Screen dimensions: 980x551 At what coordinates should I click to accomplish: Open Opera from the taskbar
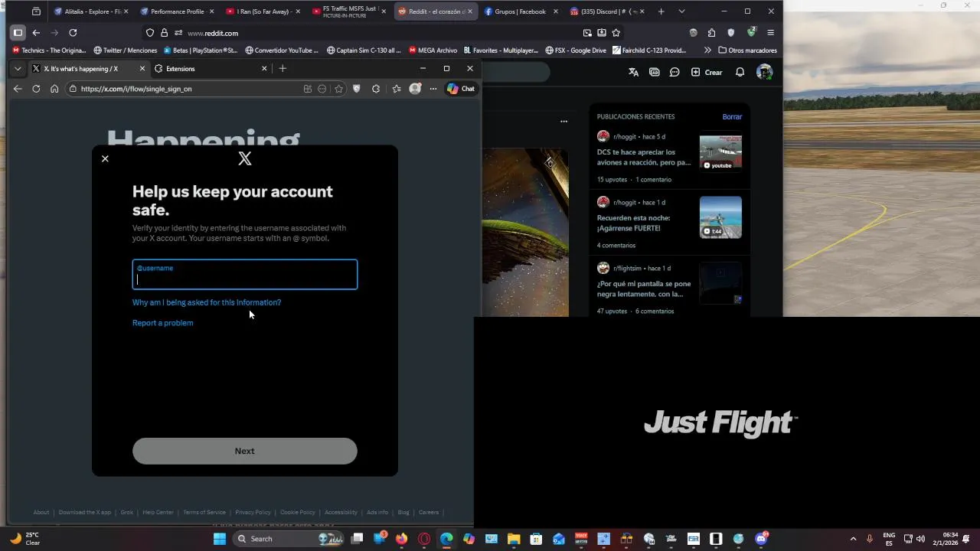click(x=424, y=539)
